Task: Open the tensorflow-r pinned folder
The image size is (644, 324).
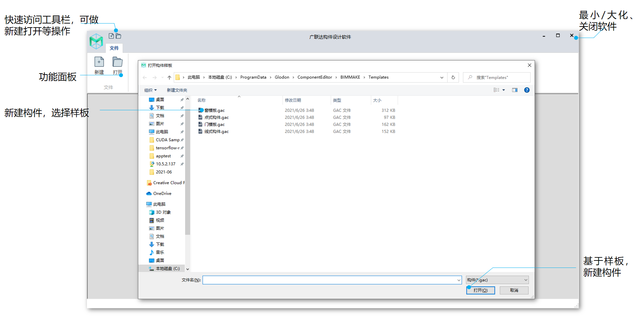Action: 167,148
